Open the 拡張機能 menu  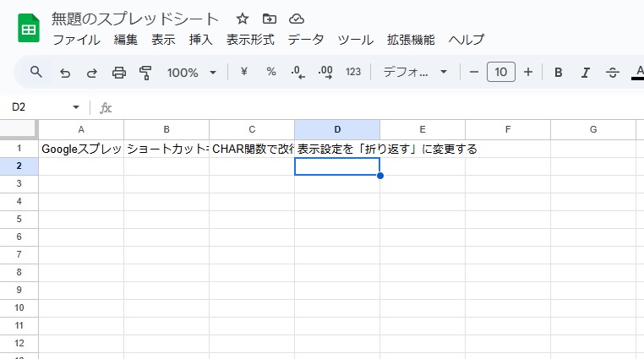tap(411, 40)
